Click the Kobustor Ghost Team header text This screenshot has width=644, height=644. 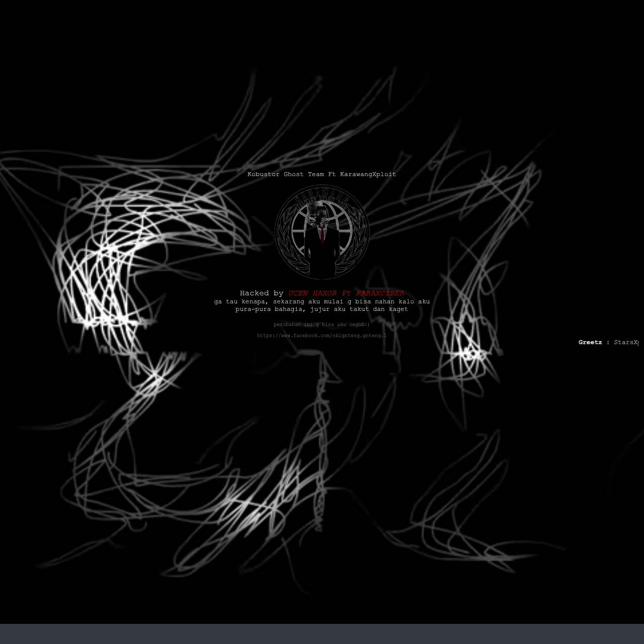[x=322, y=174]
